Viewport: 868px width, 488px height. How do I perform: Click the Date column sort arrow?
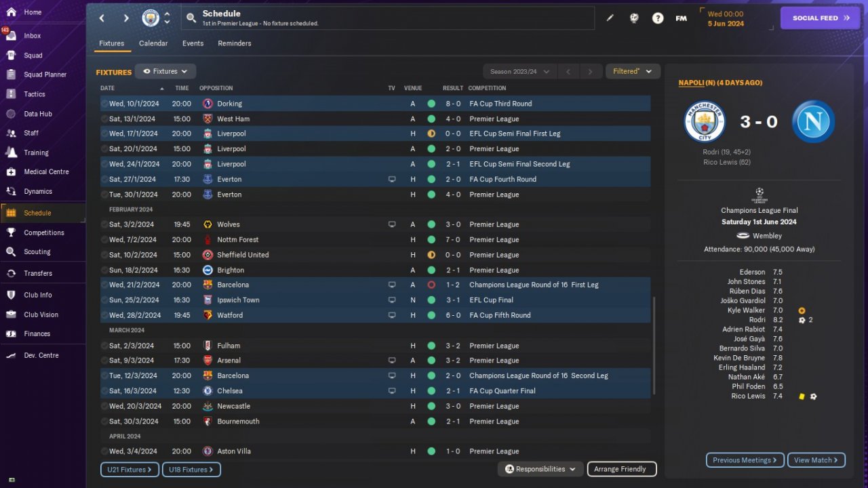tap(162, 89)
